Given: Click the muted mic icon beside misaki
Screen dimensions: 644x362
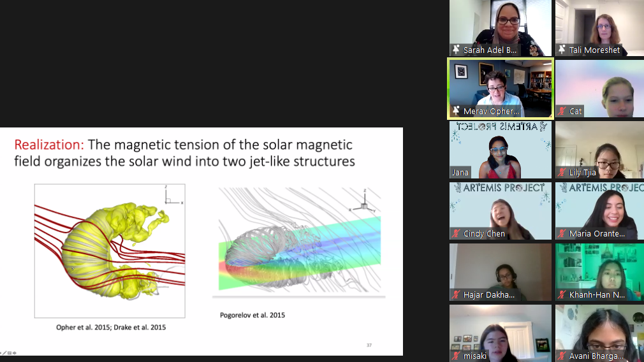Looking at the screenshot, I should click(x=456, y=356).
